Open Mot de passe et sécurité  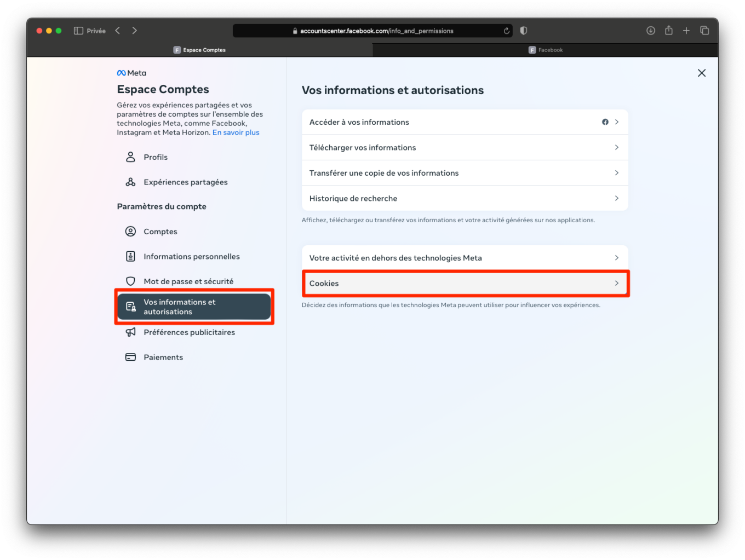[x=194, y=281]
